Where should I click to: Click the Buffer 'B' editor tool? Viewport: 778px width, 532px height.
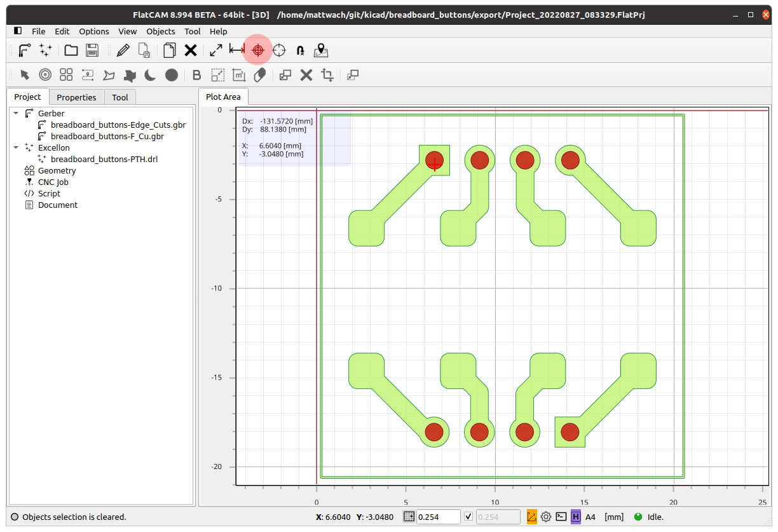pos(196,75)
